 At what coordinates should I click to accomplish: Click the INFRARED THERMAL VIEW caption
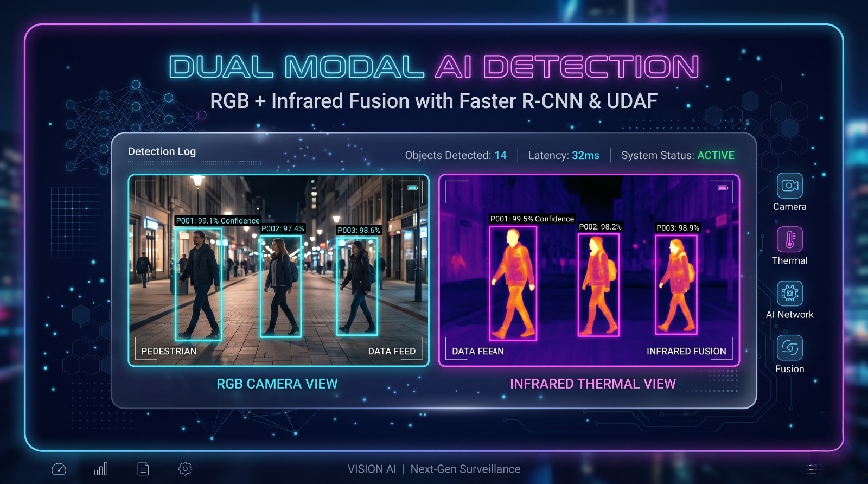tap(592, 384)
